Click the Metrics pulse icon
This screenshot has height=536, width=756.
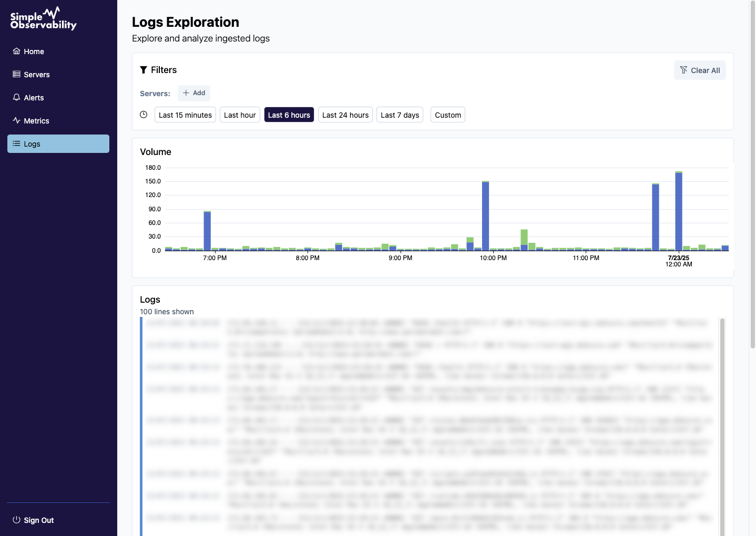tap(17, 121)
